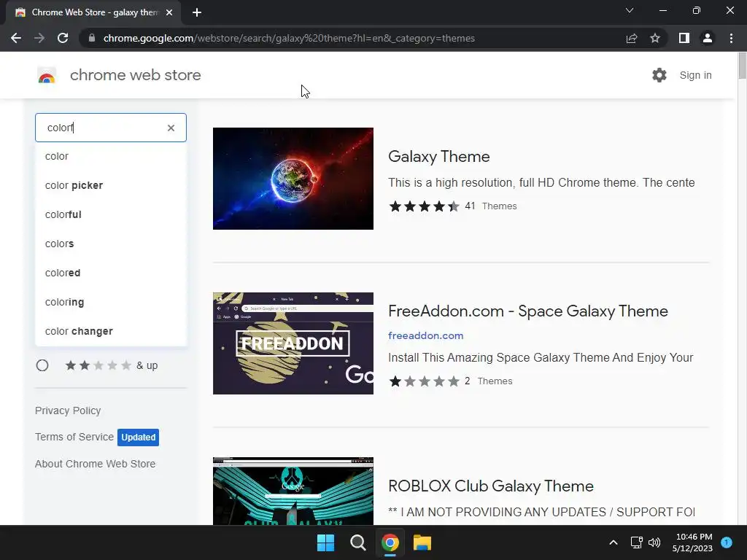Viewport: 747px width, 560px height.
Task: Choose the "colorful" suggestion
Action: click(x=111, y=214)
